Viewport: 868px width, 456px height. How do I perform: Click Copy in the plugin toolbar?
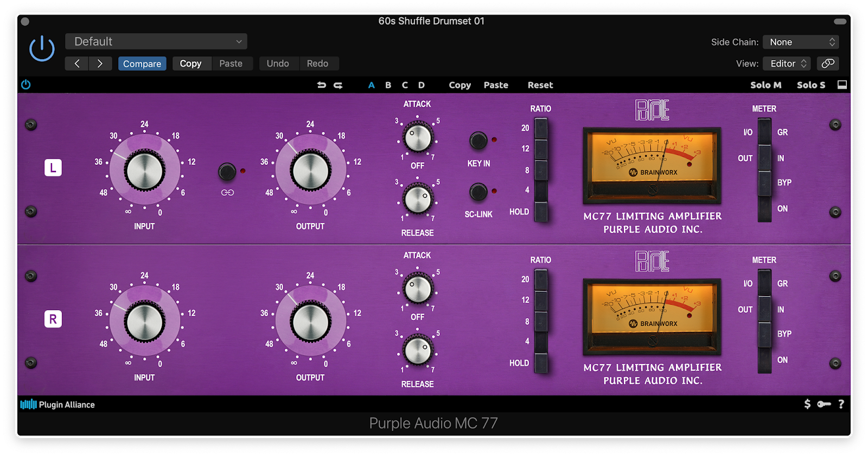tap(460, 85)
